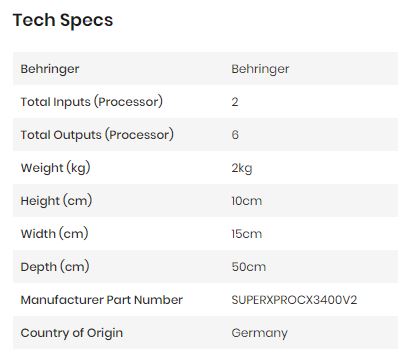Click the Country of Origin row background
This screenshot has width=411, height=361.
point(205,333)
